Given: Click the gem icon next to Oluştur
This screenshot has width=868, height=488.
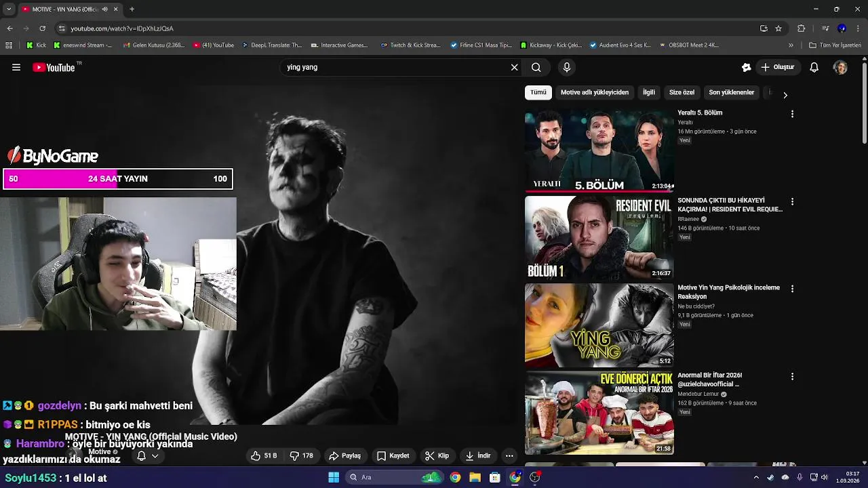Looking at the screenshot, I should coord(746,67).
